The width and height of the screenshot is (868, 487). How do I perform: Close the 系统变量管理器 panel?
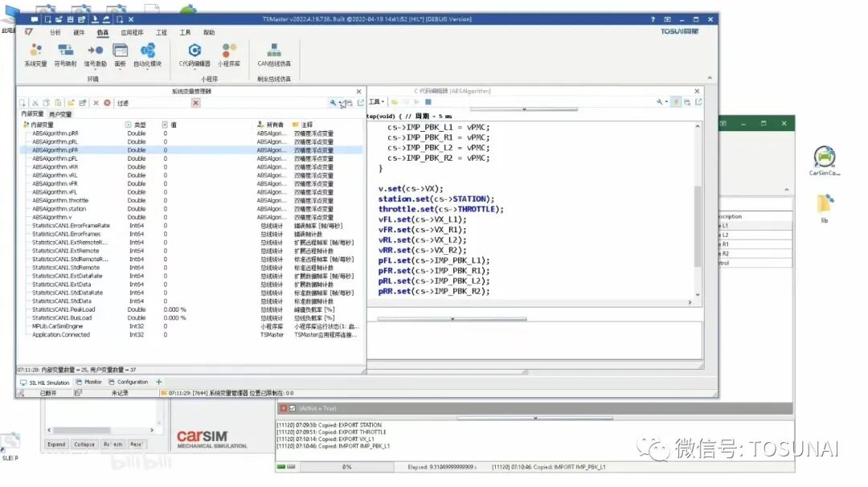pyautogui.click(x=358, y=92)
